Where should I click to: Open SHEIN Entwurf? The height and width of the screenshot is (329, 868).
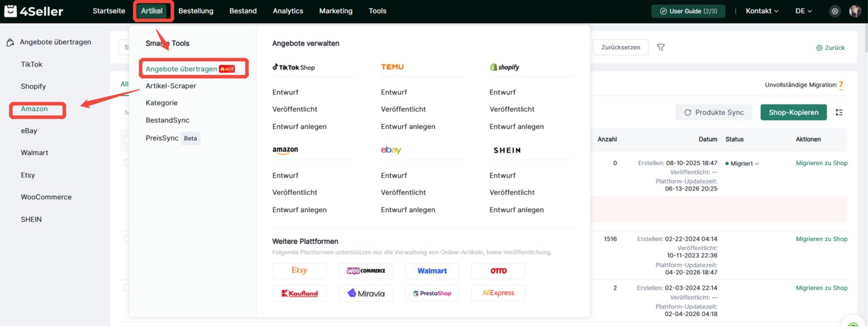point(503,175)
